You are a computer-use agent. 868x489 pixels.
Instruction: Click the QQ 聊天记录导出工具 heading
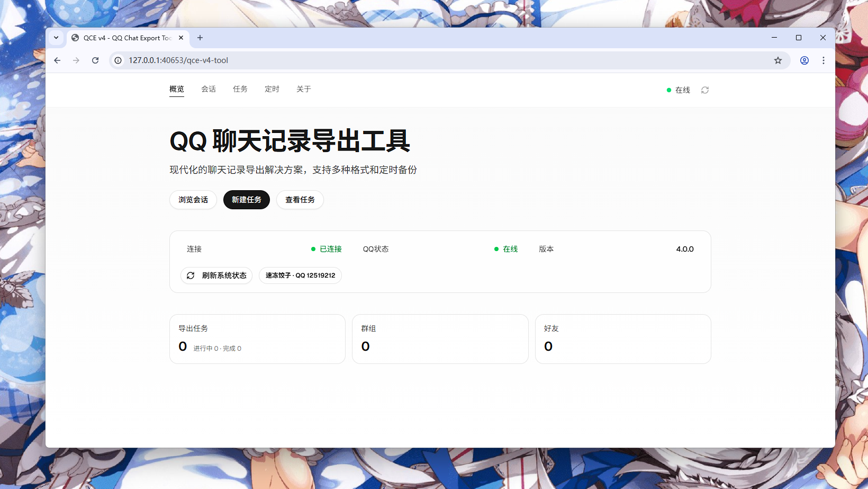[290, 141]
